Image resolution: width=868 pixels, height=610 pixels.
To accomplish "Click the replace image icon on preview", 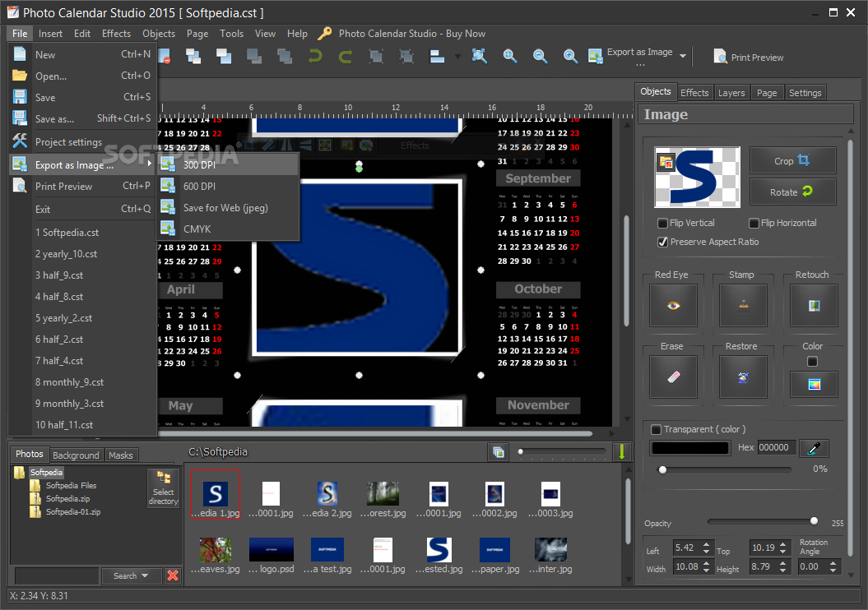I will (666, 161).
